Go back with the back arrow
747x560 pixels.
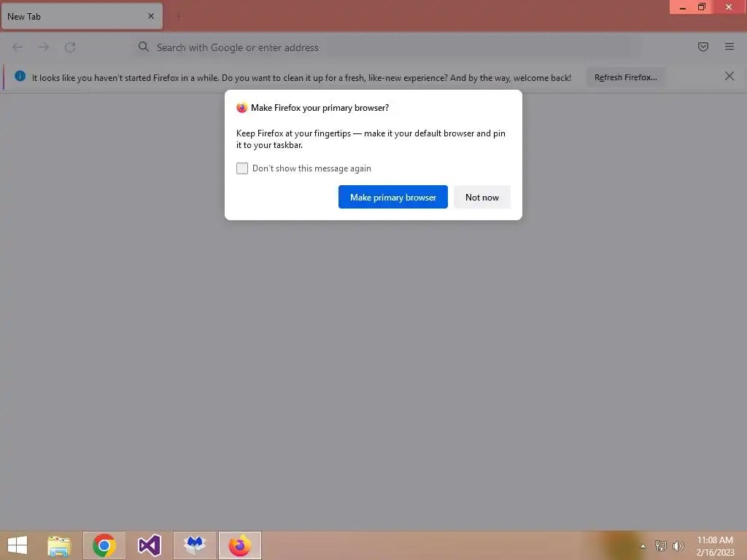[18, 47]
